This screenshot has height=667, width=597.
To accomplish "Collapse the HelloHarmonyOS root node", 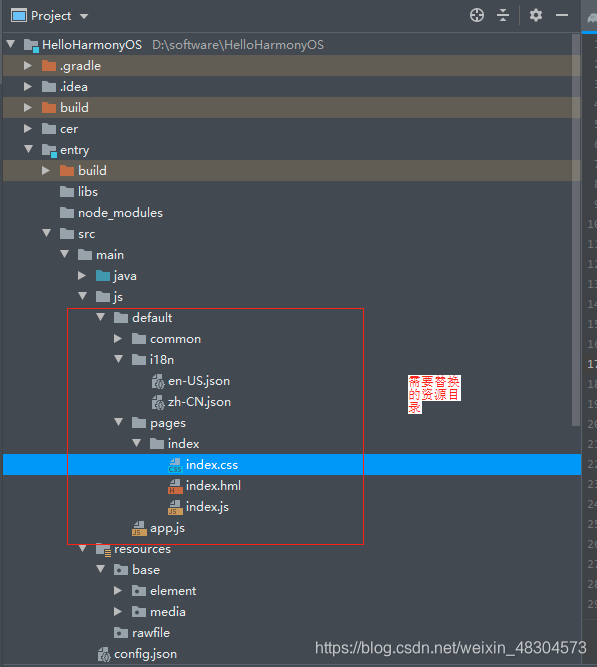I will click(x=11, y=43).
